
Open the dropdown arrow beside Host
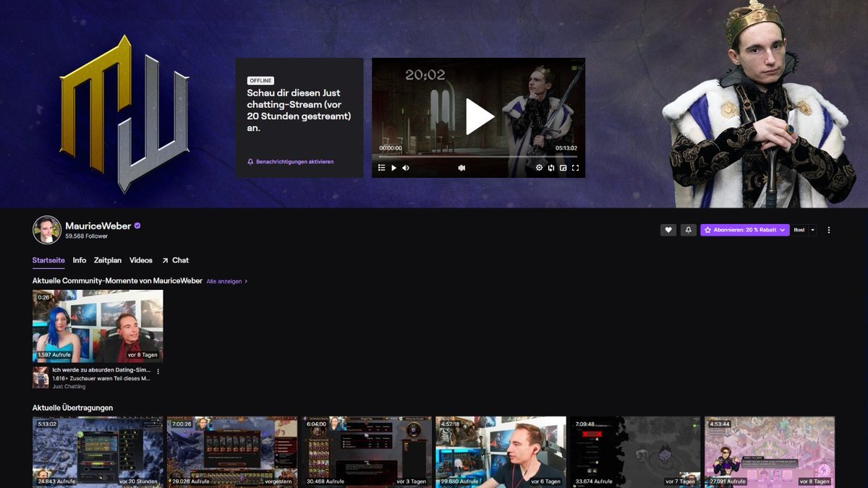coord(812,230)
